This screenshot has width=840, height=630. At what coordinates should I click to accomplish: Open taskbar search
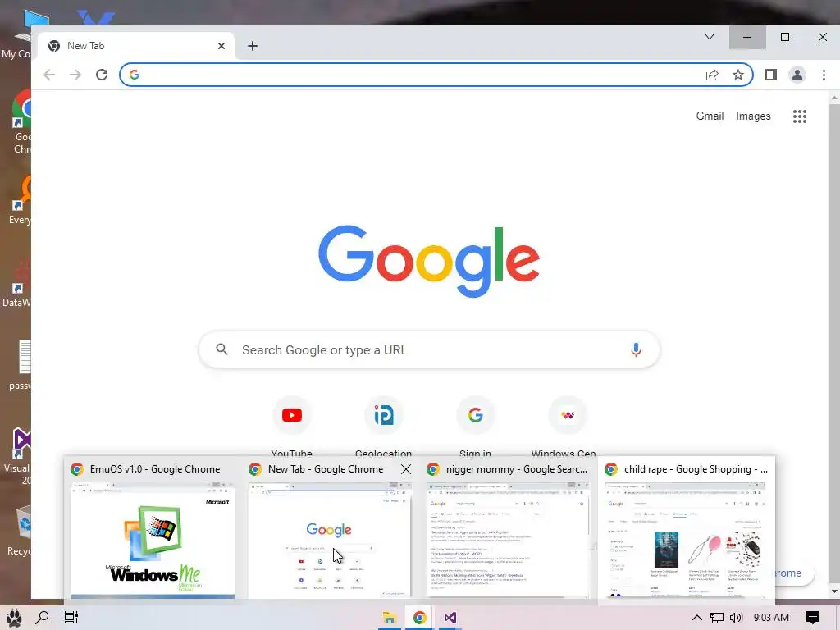[42, 618]
